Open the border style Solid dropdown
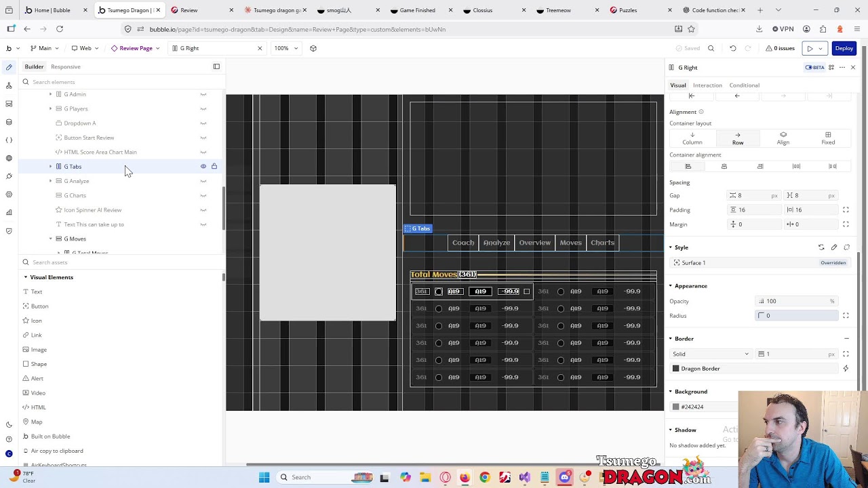The image size is (868, 488). point(710,354)
